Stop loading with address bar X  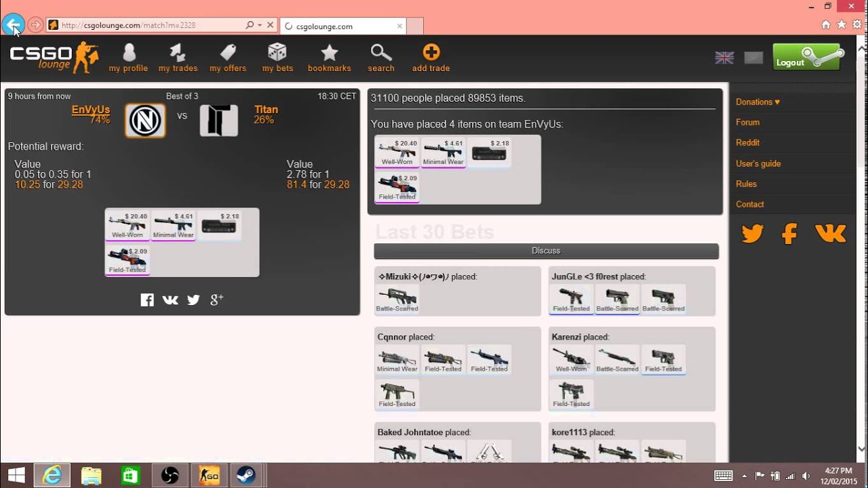coord(270,25)
